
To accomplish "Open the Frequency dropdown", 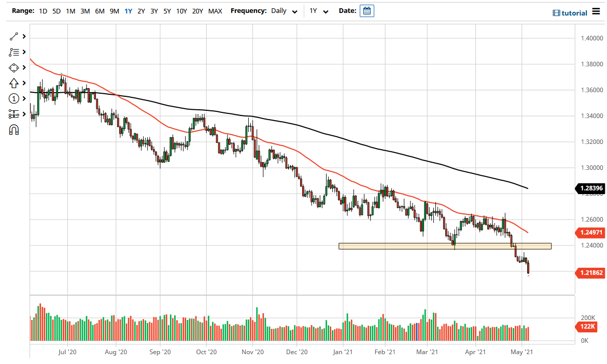I will pos(283,10).
